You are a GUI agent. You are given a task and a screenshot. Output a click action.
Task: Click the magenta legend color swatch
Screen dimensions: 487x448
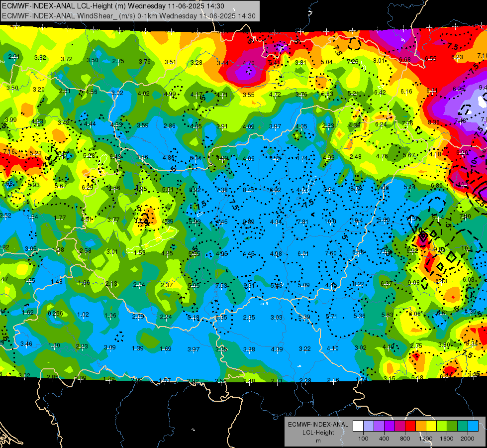coord(400,426)
